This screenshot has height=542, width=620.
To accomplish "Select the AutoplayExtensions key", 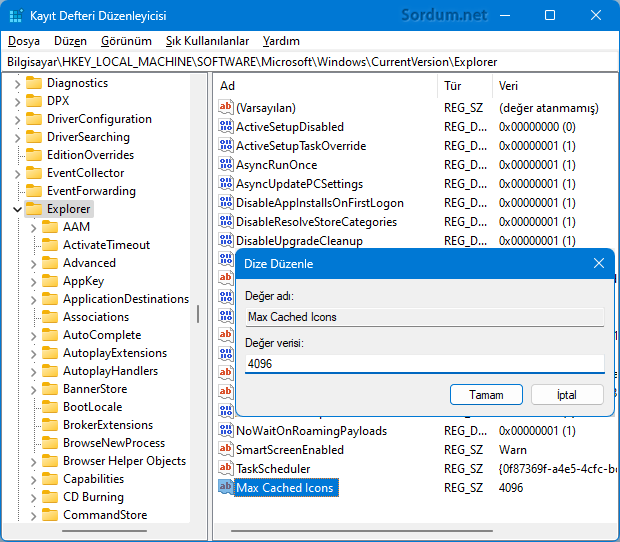I will click(115, 353).
